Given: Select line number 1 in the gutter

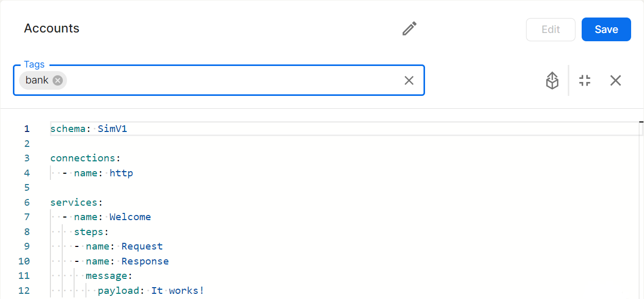Looking at the screenshot, I should pos(27,129).
